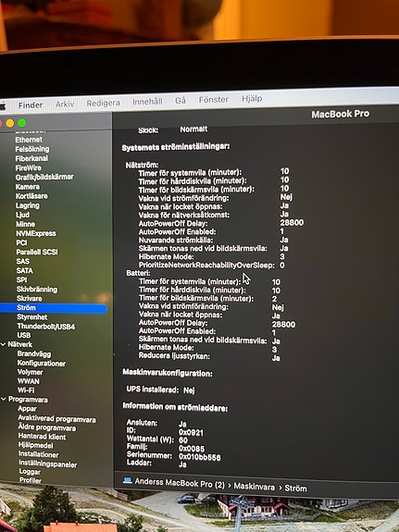Screen dimensions: 399x532
Task: Open the Apple menu icon
Action: tap(2, 106)
